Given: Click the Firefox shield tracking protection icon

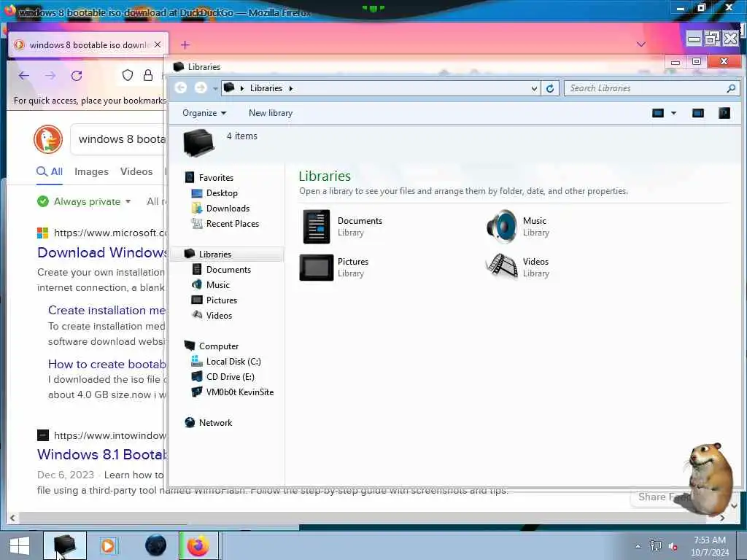Looking at the screenshot, I should point(127,75).
